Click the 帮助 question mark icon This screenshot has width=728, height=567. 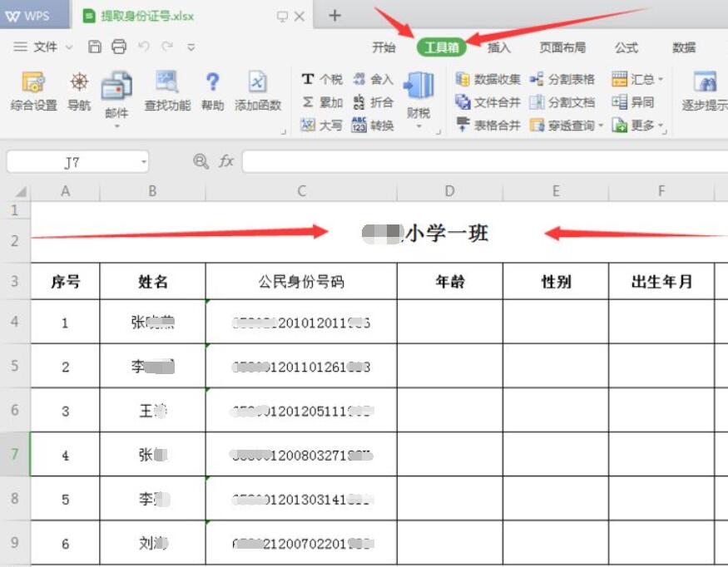click(x=212, y=90)
